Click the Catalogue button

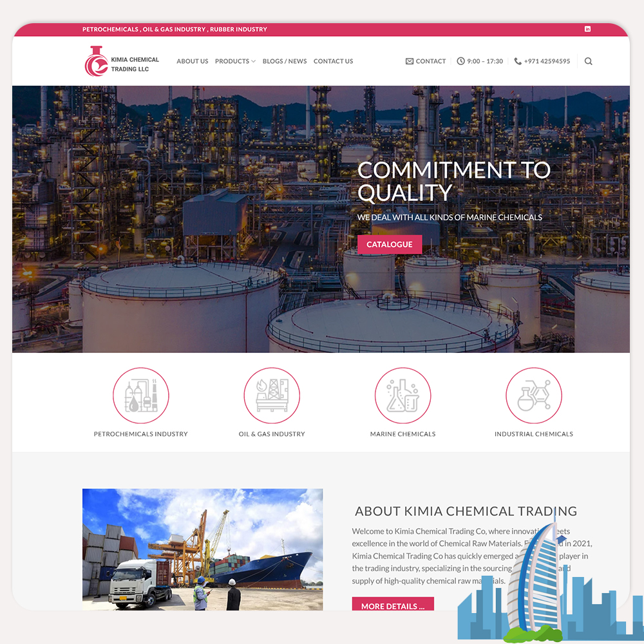(x=390, y=244)
